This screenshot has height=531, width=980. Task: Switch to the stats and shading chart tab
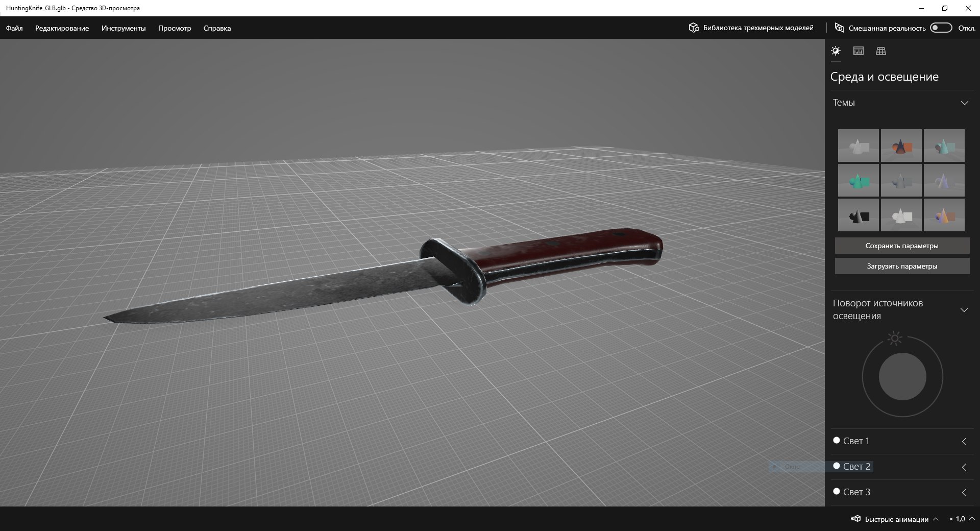(859, 51)
